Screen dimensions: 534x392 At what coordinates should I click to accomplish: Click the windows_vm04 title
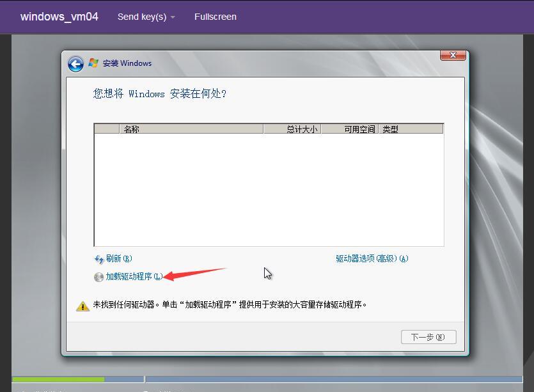[59, 17]
